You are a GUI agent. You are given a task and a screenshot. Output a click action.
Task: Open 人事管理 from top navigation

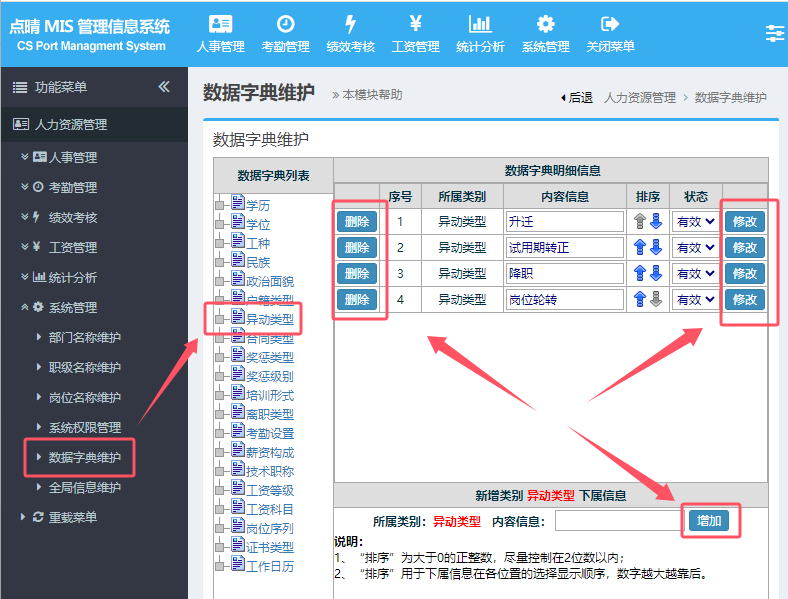click(x=220, y=34)
